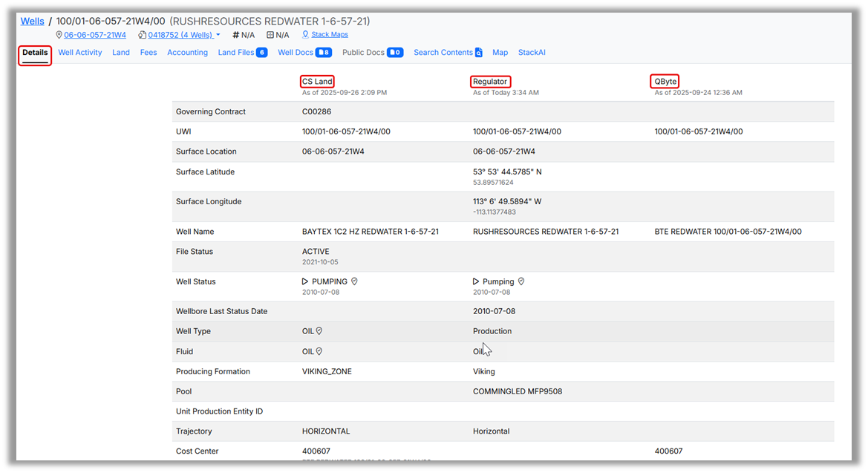Go to the Map tab

click(500, 53)
